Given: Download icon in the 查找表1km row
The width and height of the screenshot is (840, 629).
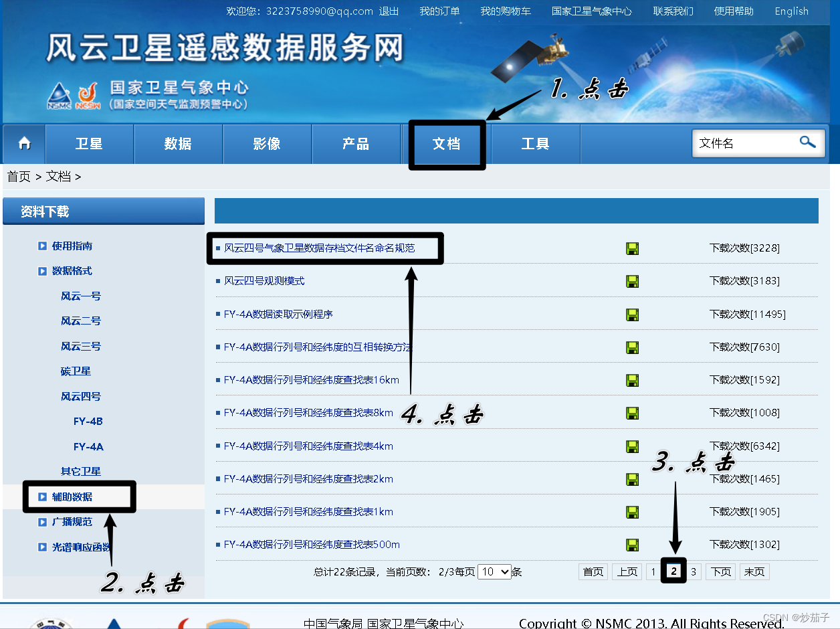Looking at the screenshot, I should [x=632, y=512].
